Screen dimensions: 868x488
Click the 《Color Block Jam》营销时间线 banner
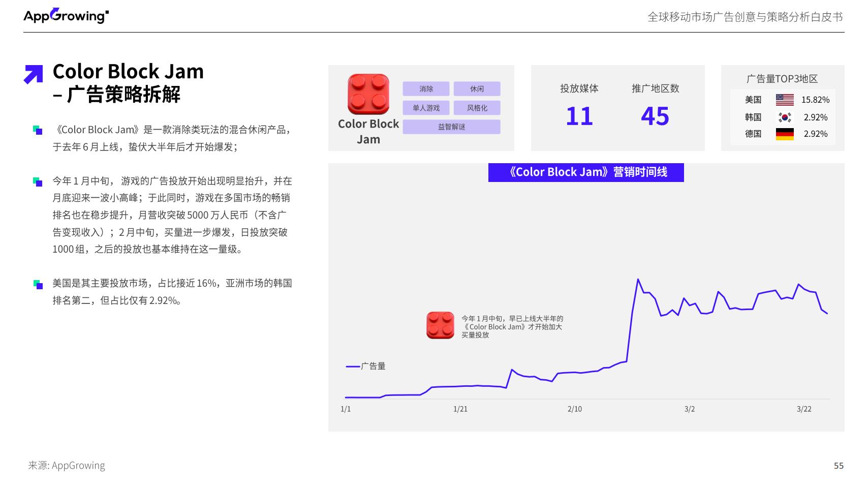click(586, 172)
